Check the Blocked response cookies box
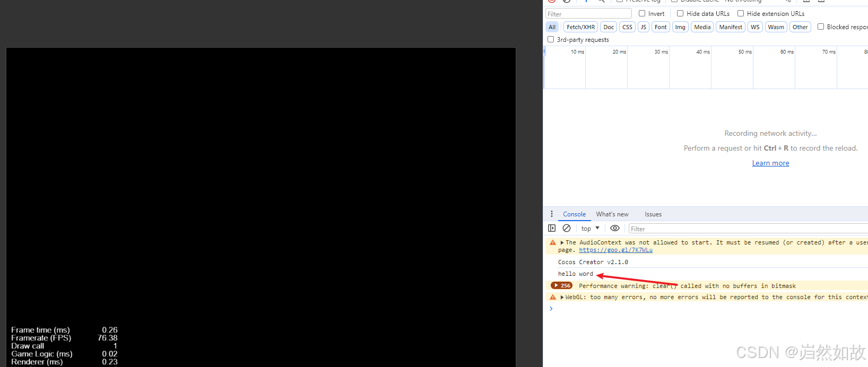 point(821,27)
